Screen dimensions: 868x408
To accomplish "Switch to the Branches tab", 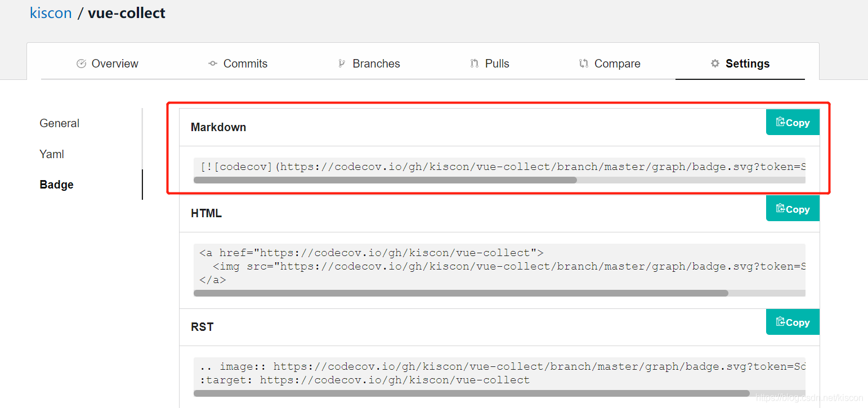I will [x=376, y=64].
